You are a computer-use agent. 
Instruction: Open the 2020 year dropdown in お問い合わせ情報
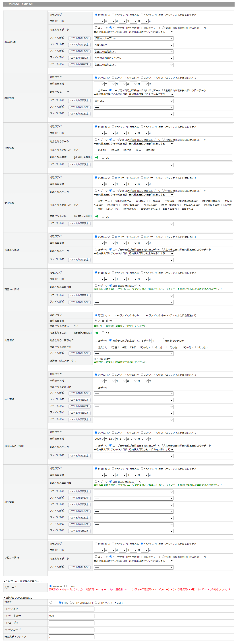pos(99,439)
